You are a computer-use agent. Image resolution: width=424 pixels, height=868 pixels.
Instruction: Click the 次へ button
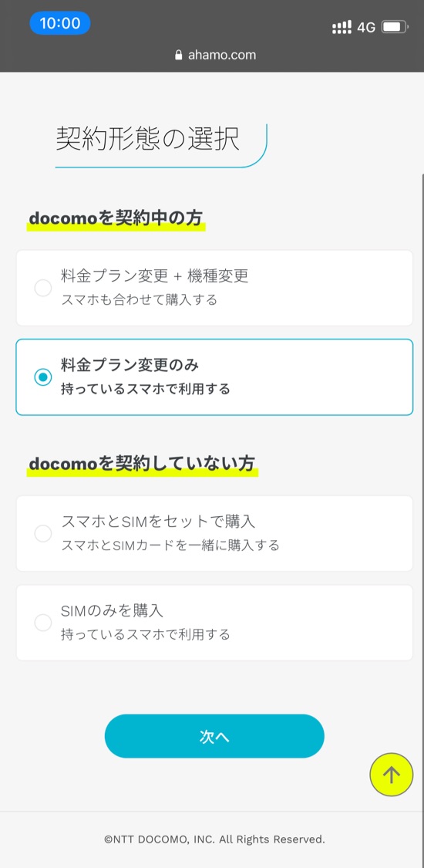click(214, 736)
